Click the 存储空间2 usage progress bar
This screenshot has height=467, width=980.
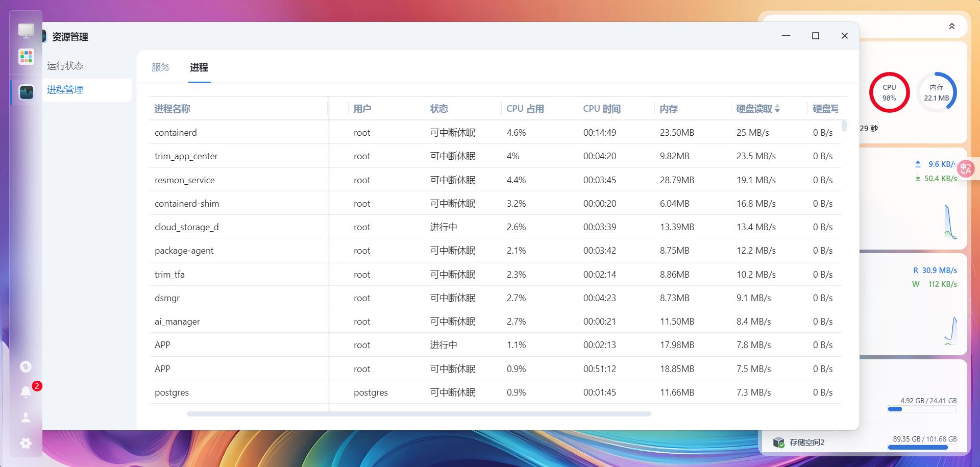(x=922, y=447)
